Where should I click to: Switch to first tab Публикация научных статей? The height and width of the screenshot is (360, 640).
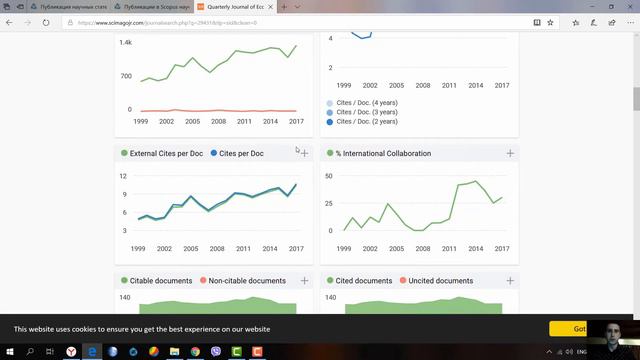click(69, 7)
